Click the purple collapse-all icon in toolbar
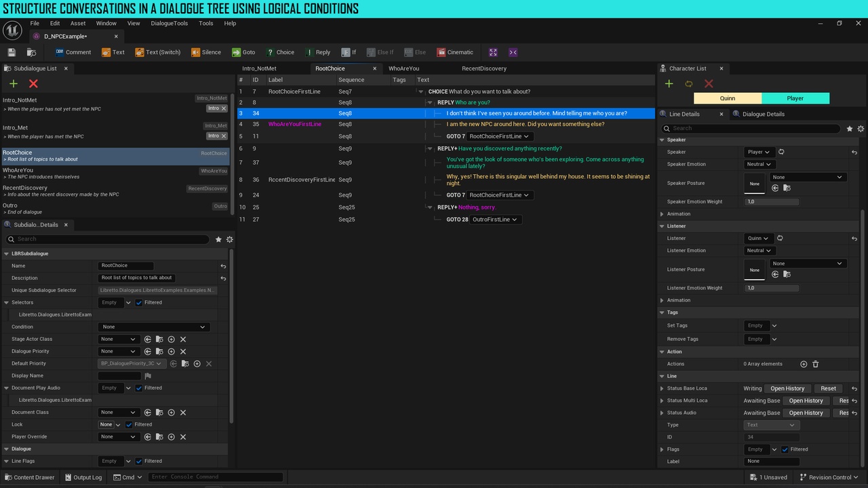This screenshot has width=868, height=488. (x=513, y=52)
